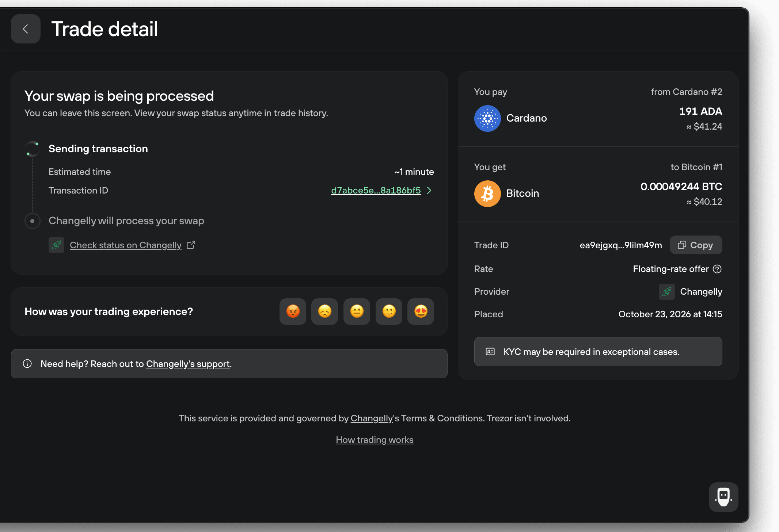Click the info icon in help banner

click(x=27, y=364)
